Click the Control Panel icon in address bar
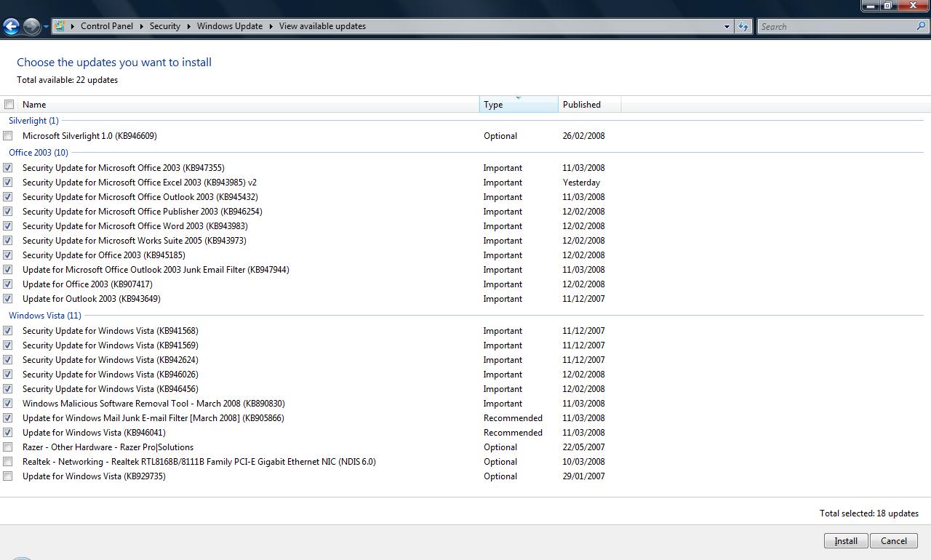 coord(60,26)
